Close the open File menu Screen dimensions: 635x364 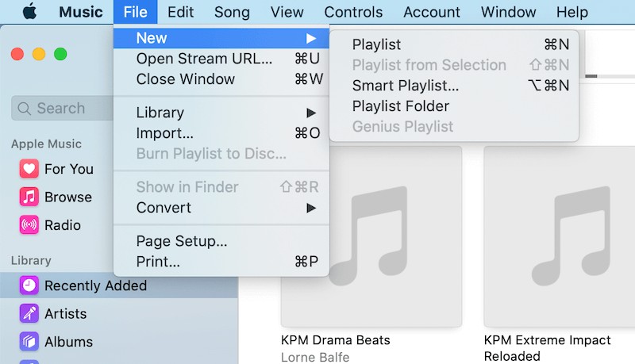coord(135,12)
